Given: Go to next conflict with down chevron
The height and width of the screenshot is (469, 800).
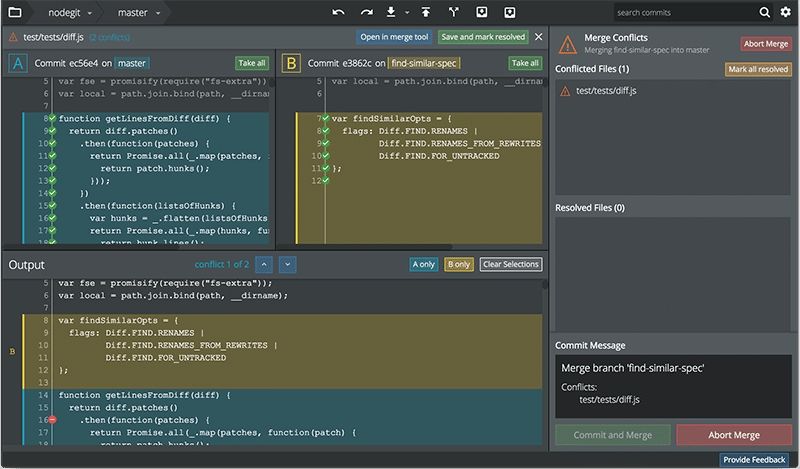Looking at the screenshot, I should (x=288, y=264).
